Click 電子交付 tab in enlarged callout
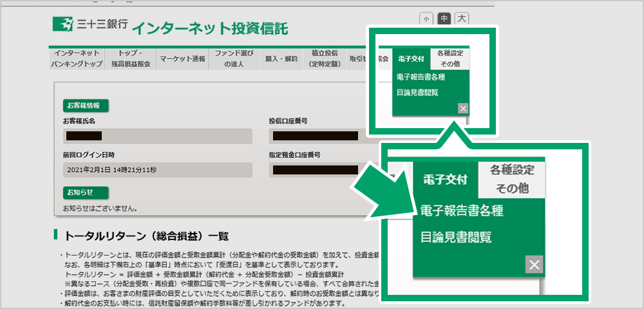This screenshot has width=644, height=309. pyautogui.click(x=446, y=180)
